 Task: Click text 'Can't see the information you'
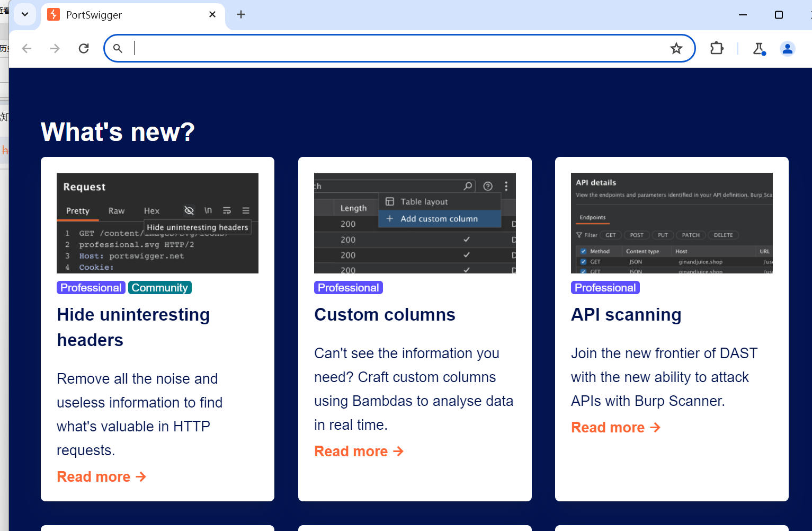[407, 353]
